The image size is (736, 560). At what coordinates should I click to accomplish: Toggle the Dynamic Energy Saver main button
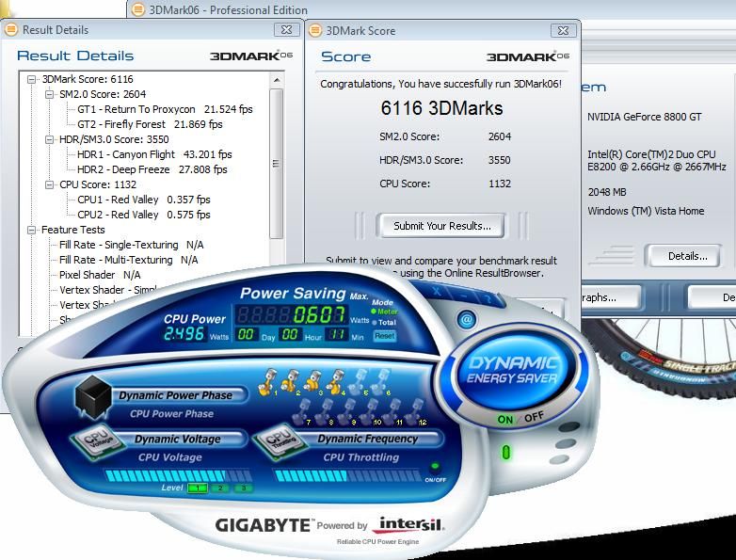click(x=512, y=371)
